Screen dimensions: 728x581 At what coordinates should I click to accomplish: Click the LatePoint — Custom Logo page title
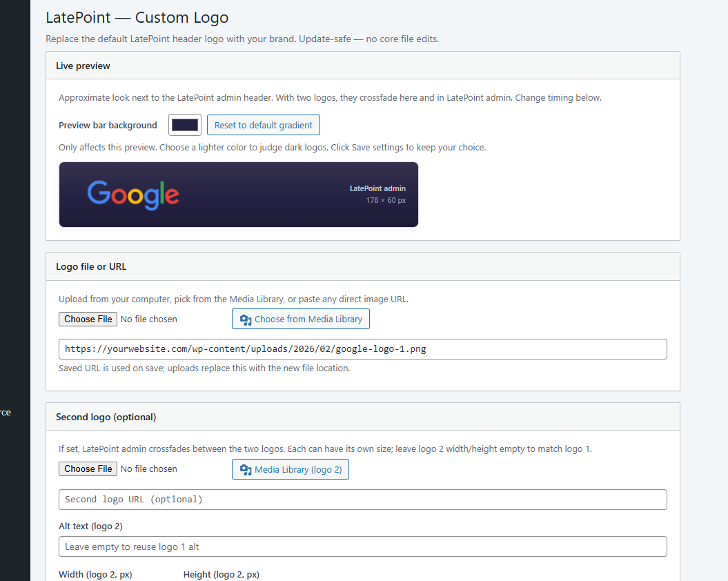click(x=137, y=17)
